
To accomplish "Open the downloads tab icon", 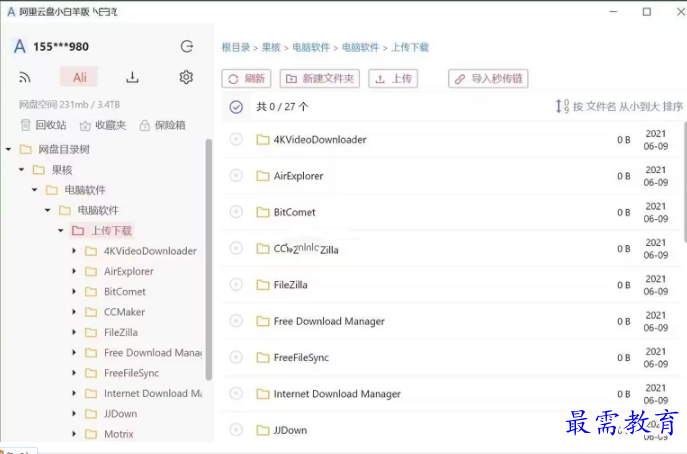I will (132, 78).
